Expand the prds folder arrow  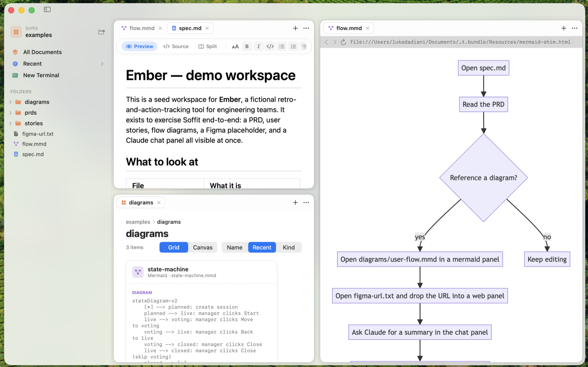(10, 113)
